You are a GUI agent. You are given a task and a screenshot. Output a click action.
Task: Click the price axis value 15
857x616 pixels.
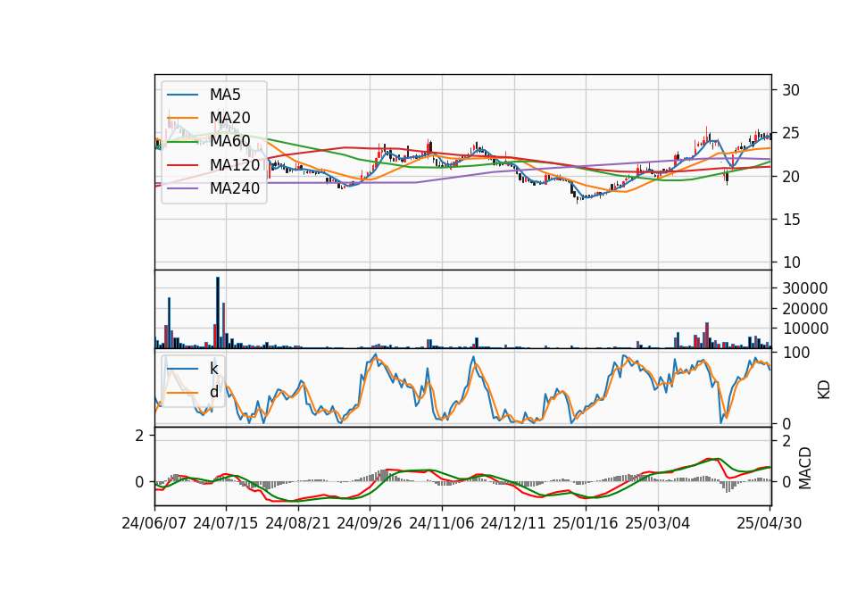[790, 220]
